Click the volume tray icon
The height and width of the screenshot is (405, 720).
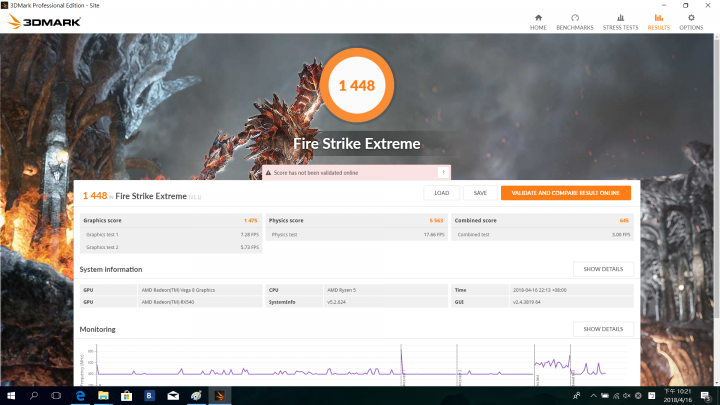pyautogui.click(x=627, y=396)
